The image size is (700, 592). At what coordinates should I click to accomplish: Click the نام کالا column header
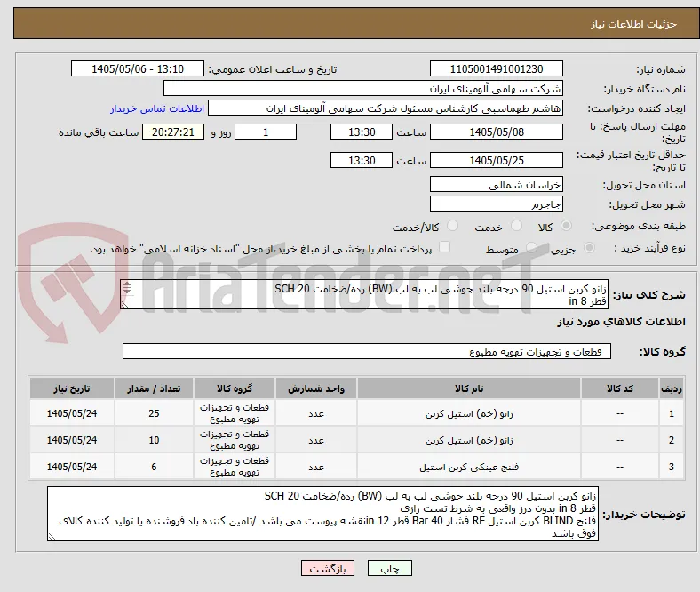pos(469,388)
